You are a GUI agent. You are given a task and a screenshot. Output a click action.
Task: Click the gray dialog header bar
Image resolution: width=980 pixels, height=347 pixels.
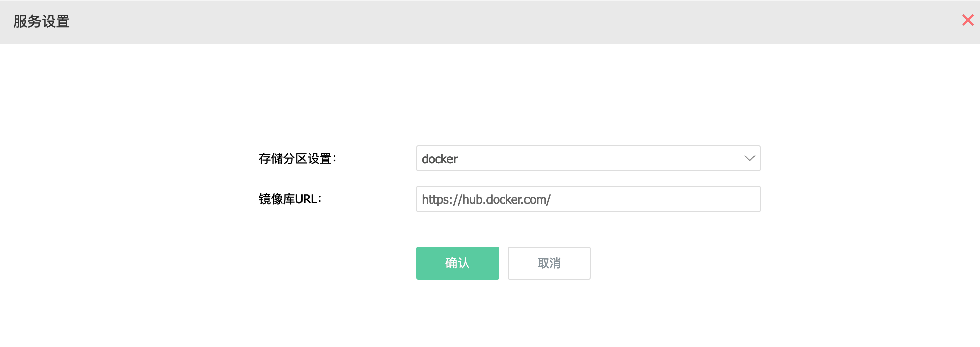(x=490, y=22)
